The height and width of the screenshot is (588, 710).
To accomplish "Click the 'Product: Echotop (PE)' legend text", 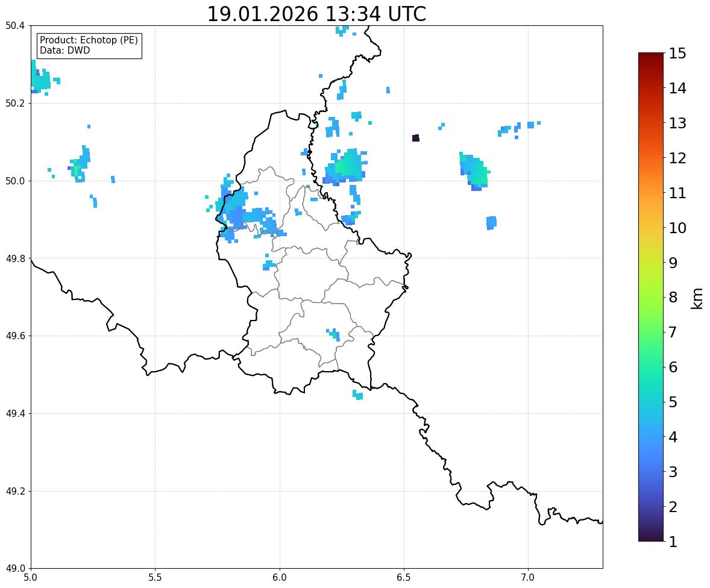I will point(89,40).
